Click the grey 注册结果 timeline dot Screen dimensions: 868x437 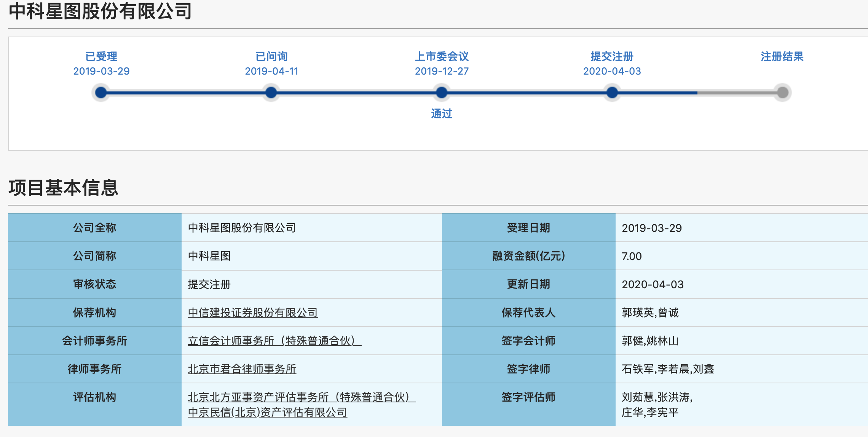[783, 93]
